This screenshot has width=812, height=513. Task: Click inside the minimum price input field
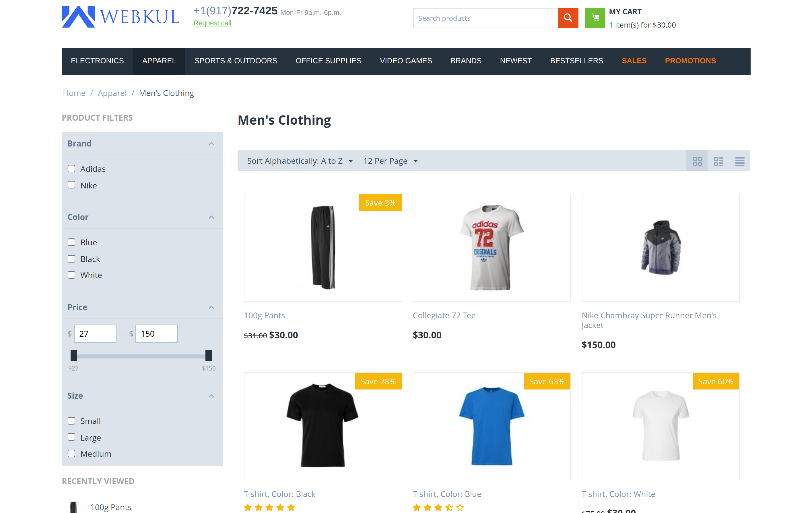[95, 333]
